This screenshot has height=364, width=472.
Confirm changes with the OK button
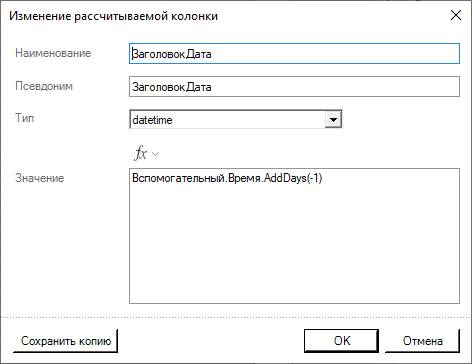point(342,341)
